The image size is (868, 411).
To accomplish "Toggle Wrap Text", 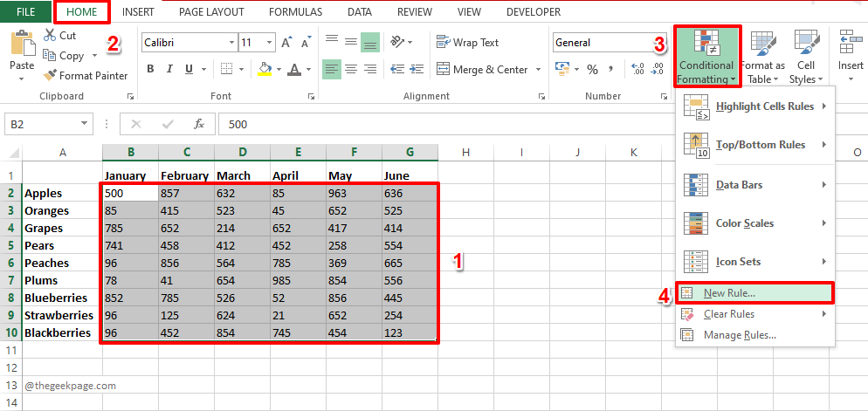I will click(467, 42).
